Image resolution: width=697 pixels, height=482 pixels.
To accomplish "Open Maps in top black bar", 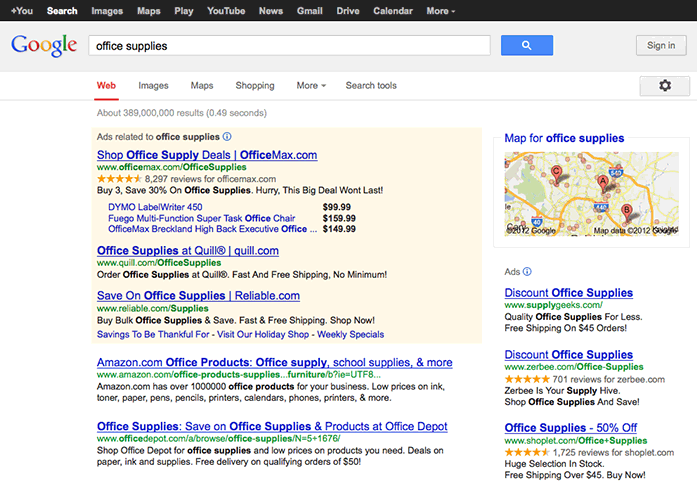I will pos(148,11).
